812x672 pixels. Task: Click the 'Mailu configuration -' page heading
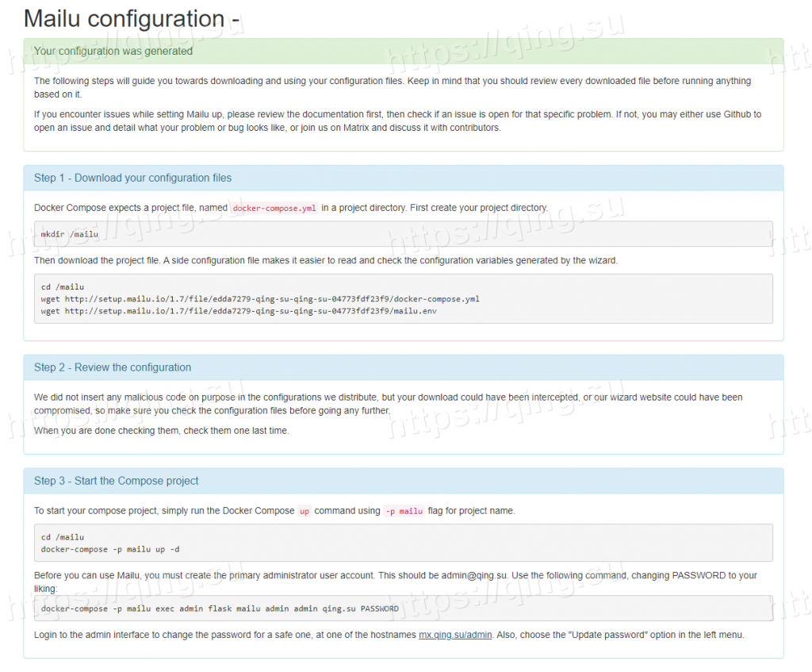point(132,19)
